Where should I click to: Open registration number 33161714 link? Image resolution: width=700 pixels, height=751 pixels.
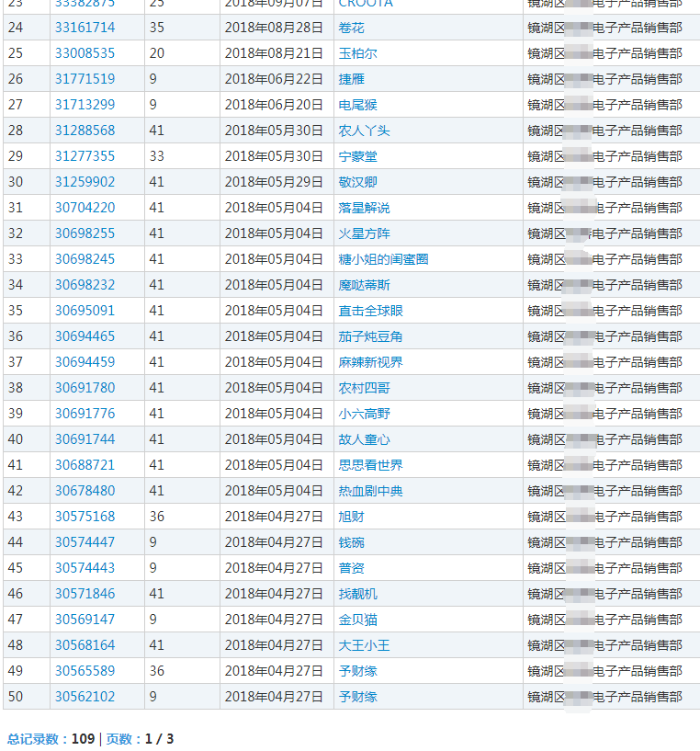(x=85, y=28)
